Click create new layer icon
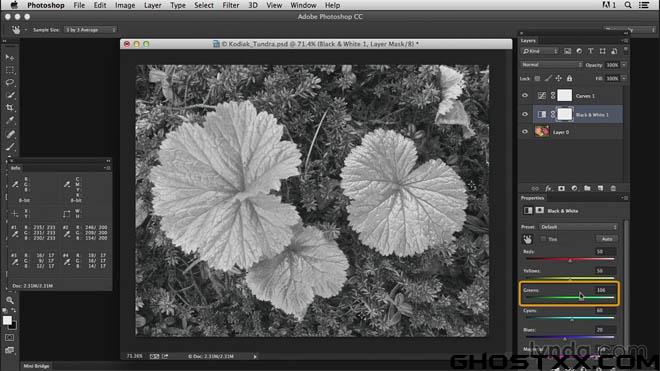The height and width of the screenshot is (371, 660). pyautogui.click(x=600, y=188)
